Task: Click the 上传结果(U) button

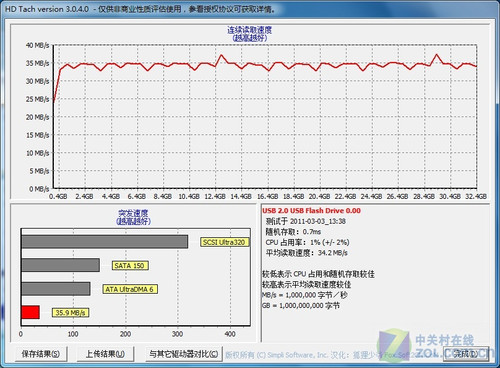Action: click(x=105, y=354)
